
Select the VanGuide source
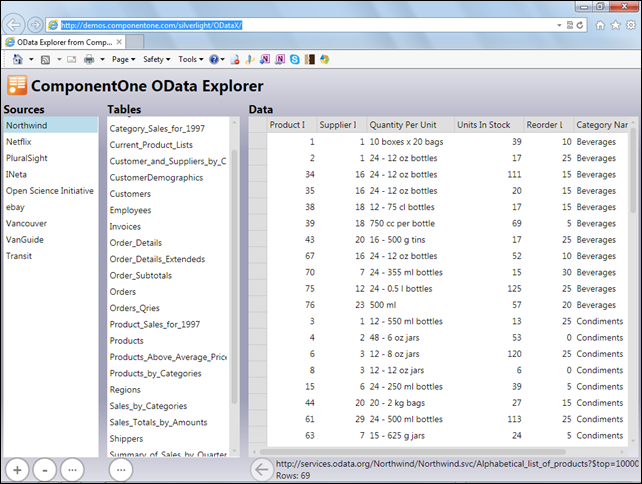click(x=51, y=240)
